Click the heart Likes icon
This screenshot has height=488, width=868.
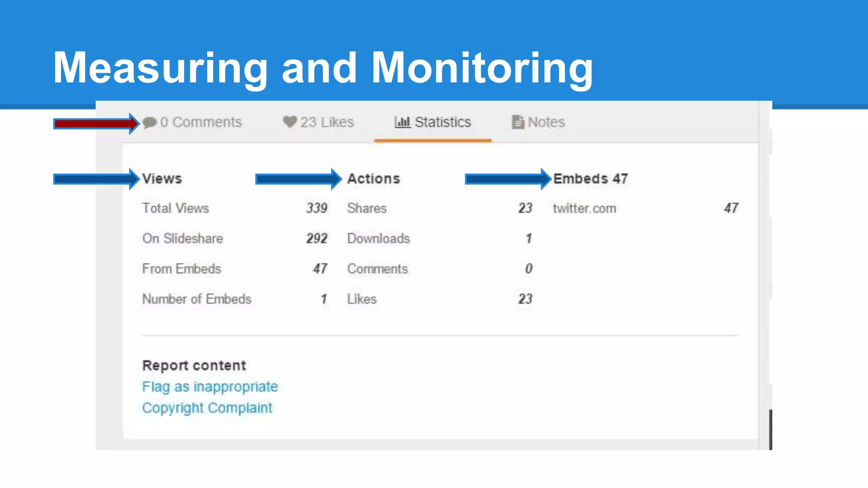tap(289, 122)
